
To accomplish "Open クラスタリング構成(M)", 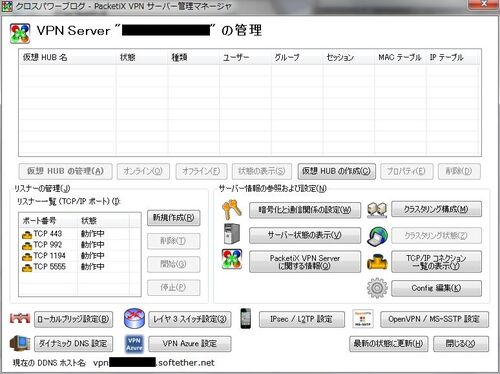I will pyautogui.click(x=436, y=209).
